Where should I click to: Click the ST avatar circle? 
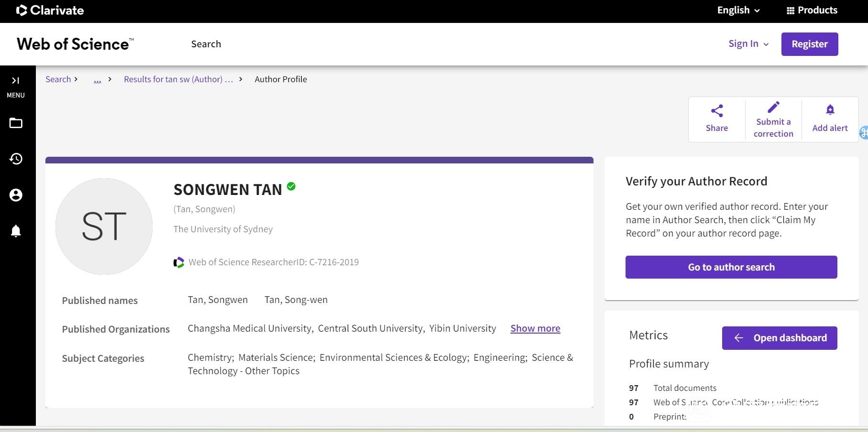point(104,227)
